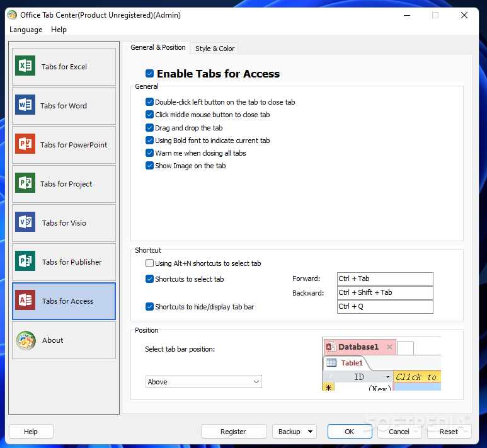
Task: Click the Project icon in sidebar
Action: click(x=25, y=183)
